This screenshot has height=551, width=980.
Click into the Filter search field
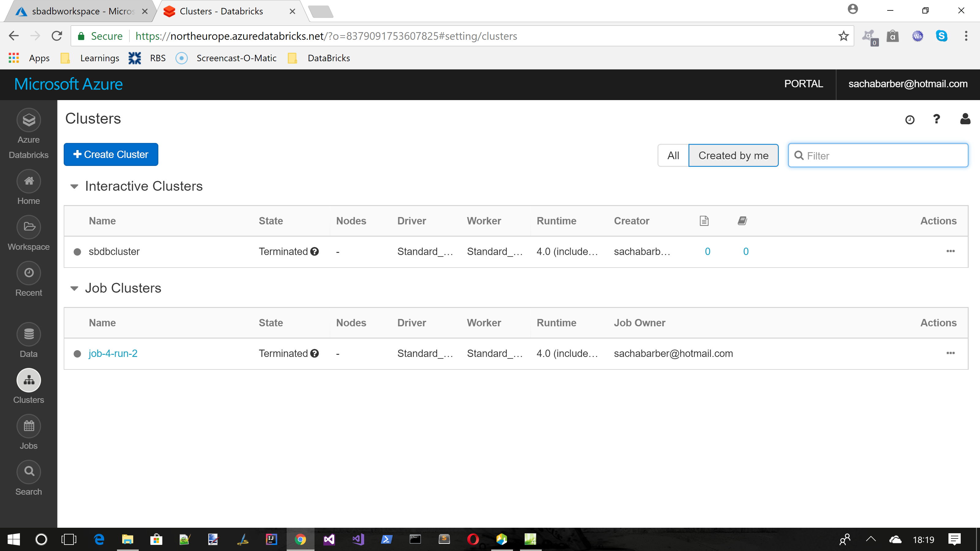click(x=878, y=156)
